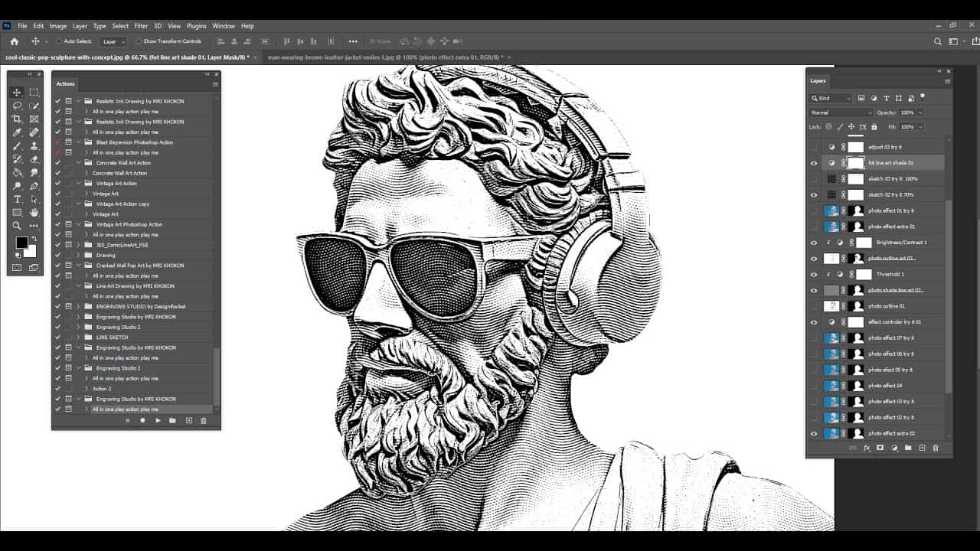The width and height of the screenshot is (980, 551).
Task: Select the Move tool
Action: pos(17,93)
